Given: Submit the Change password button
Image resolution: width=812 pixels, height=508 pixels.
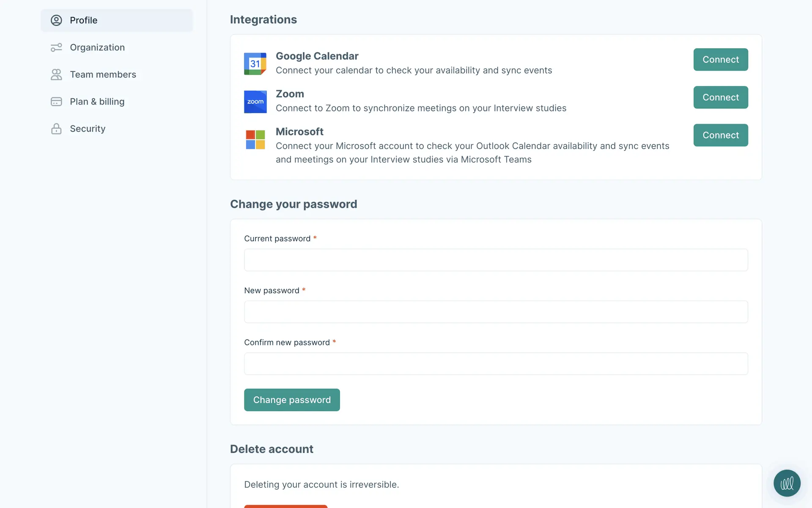Looking at the screenshot, I should click(292, 400).
